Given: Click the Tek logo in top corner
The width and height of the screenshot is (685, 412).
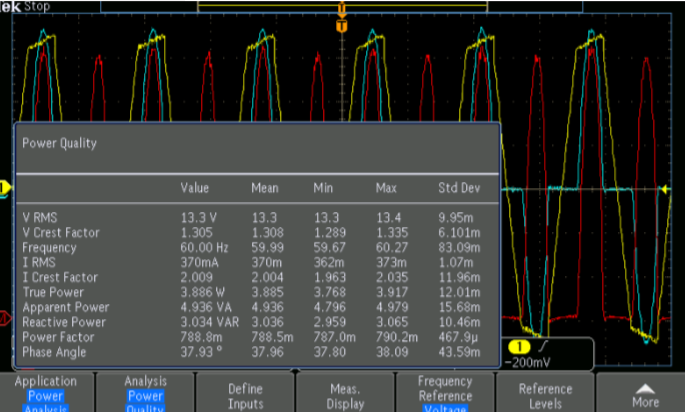Looking at the screenshot, I should [9, 6].
